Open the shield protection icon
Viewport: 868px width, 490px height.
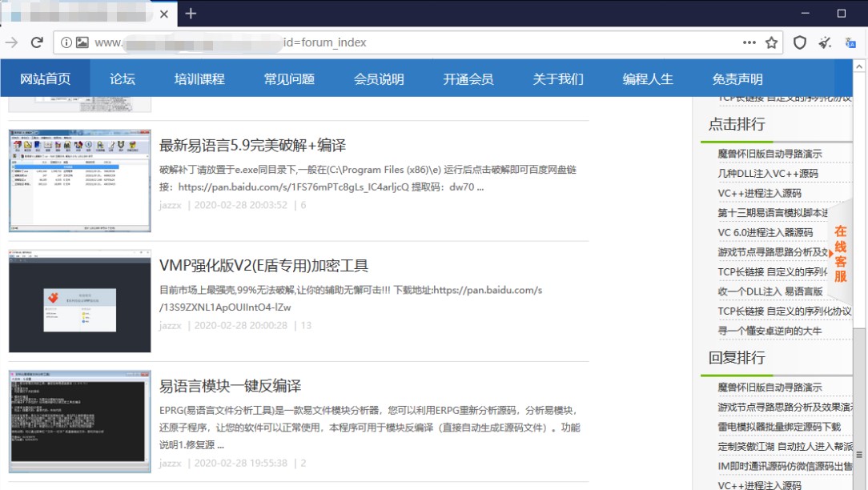pyautogui.click(x=799, y=42)
